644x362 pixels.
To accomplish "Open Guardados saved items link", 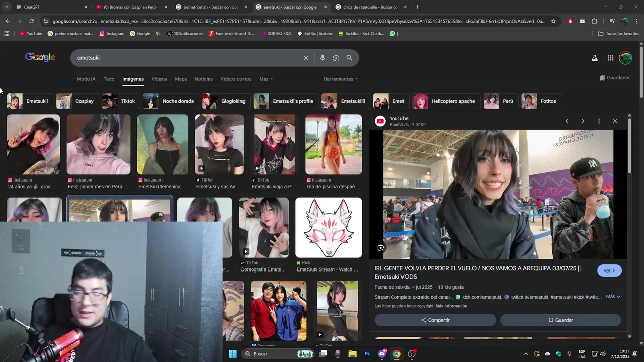I will pos(615,78).
